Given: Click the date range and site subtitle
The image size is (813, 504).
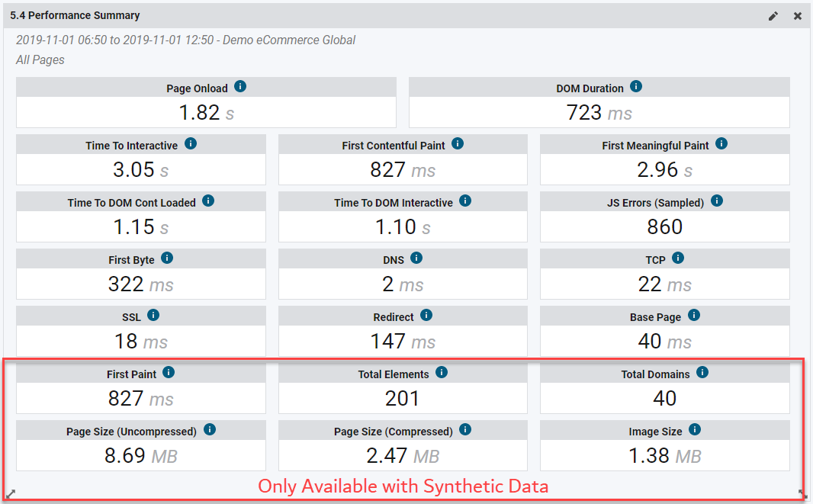Looking at the screenshot, I should tap(185, 40).
